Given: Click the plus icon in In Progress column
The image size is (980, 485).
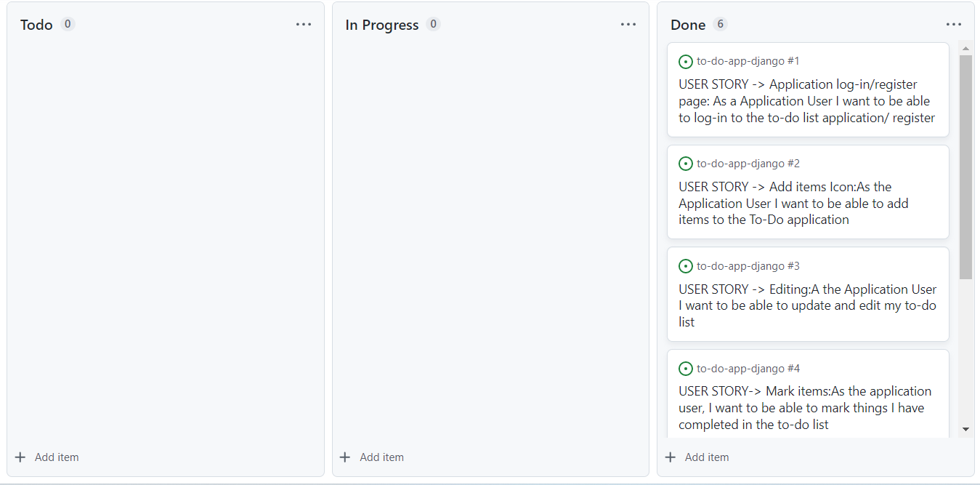Looking at the screenshot, I should [x=345, y=457].
